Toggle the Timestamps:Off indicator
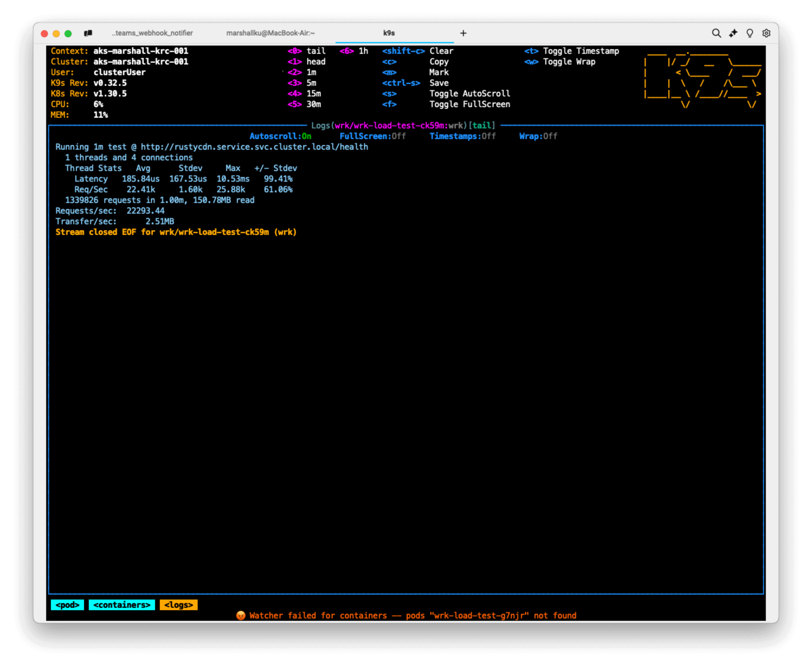 click(463, 136)
